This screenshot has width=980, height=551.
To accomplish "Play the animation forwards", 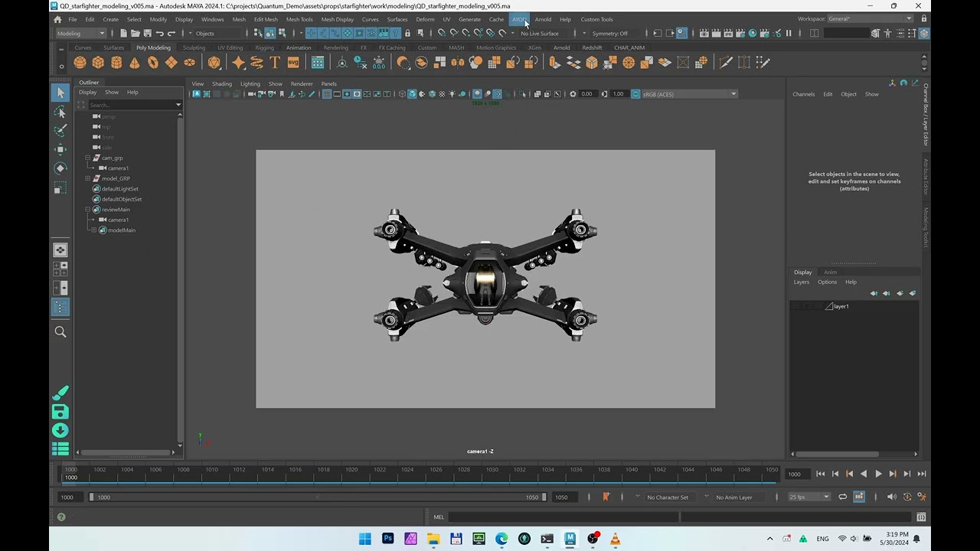I will click(878, 474).
